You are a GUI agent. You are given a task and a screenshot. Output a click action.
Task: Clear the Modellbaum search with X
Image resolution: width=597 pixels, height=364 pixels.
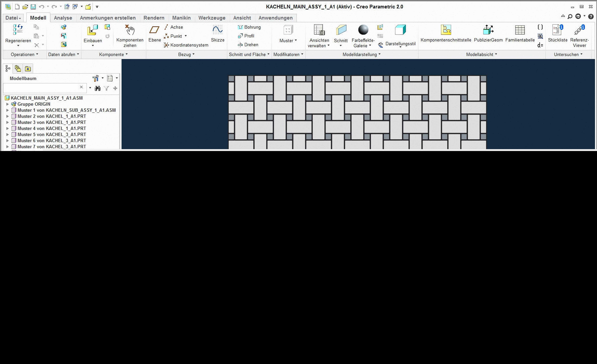pyautogui.click(x=81, y=87)
